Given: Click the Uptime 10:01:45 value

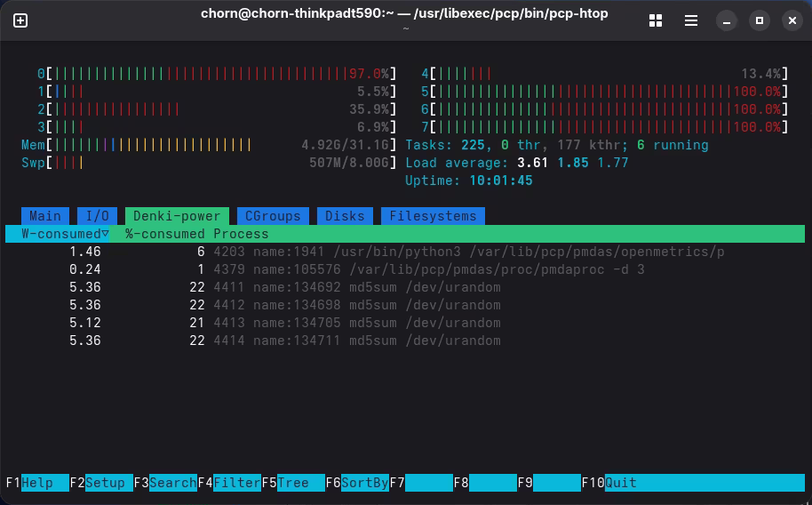Looking at the screenshot, I should click(501, 180).
